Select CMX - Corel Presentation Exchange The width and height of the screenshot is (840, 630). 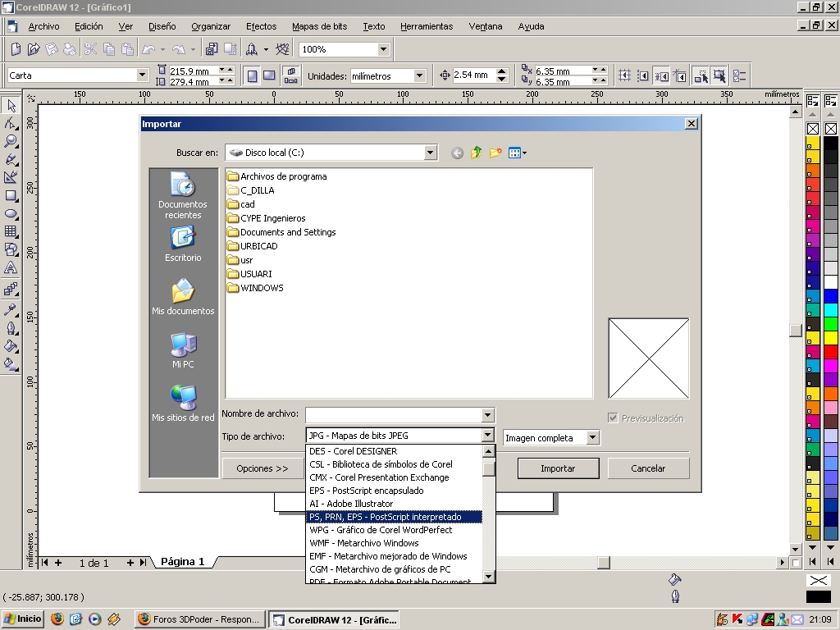pos(395,477)
